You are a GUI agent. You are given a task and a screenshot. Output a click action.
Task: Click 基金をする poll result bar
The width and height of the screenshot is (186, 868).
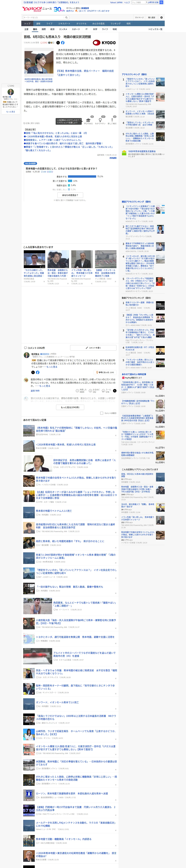coord(82,176)
